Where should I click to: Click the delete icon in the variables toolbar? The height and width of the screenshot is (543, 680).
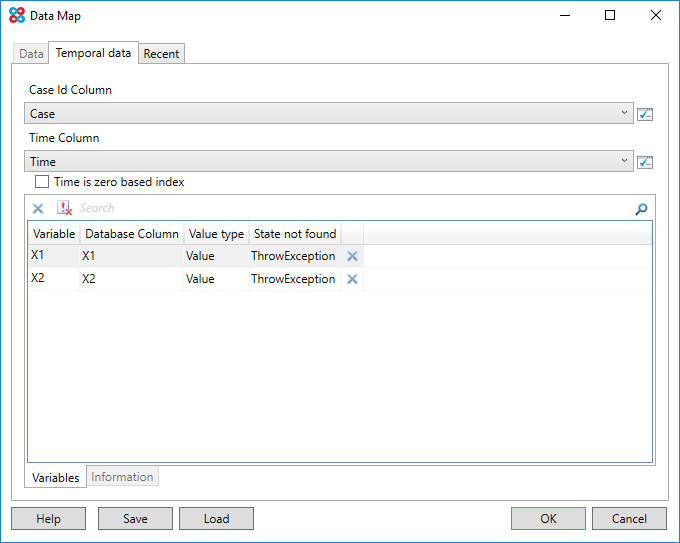[x=38, y=208]
